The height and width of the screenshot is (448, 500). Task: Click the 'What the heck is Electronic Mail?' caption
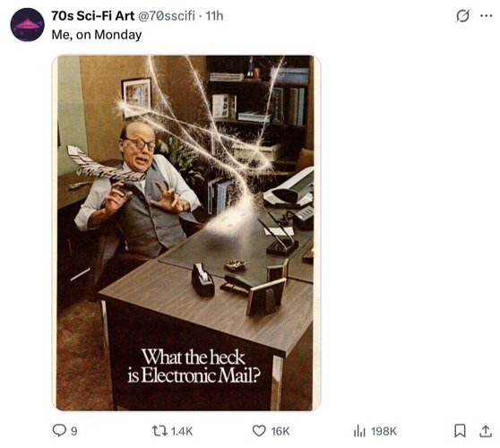coord(194,366)
